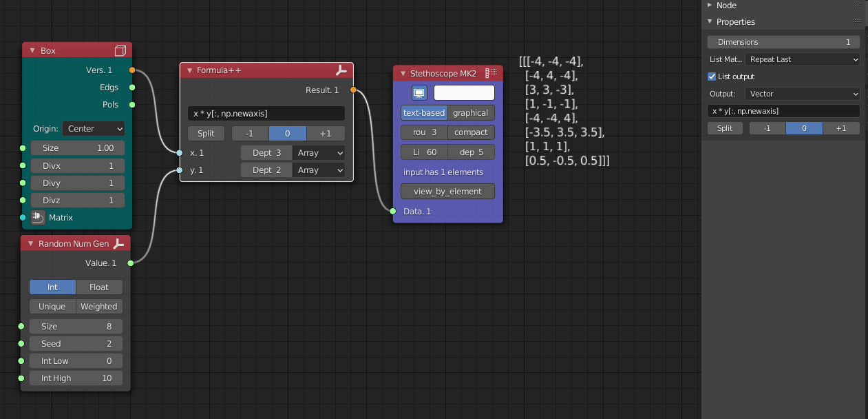Screen dimensions: 868x419
Task: Click the formula text field in Properties panel
Action: (783, 111)
